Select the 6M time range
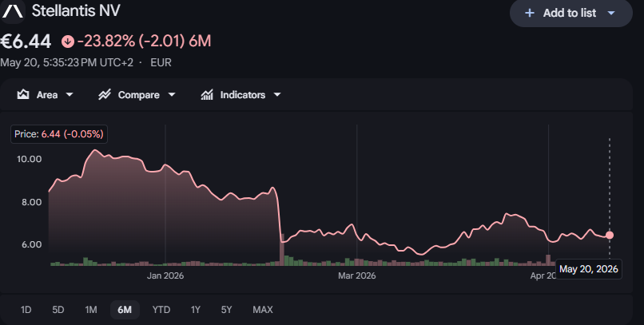Screen dimensions: 644x325 (125, 310)
